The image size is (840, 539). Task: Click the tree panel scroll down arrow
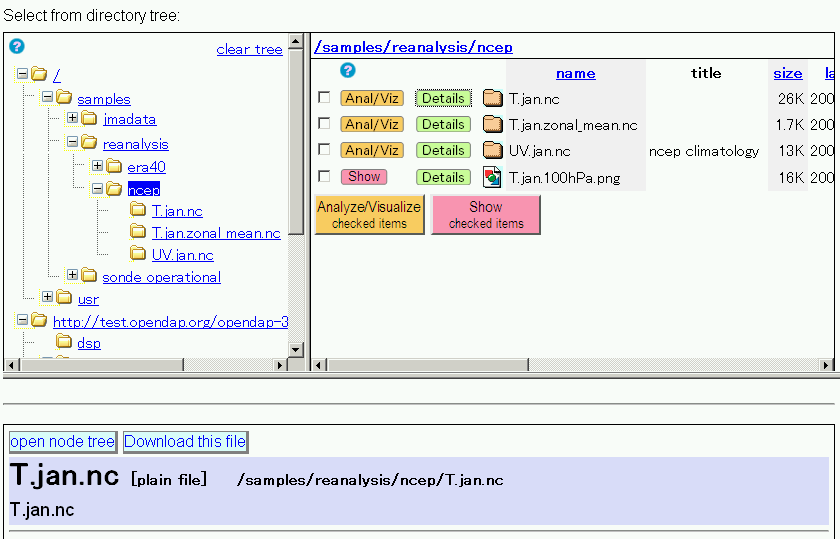pyautogui.click(x=295, y=349)
